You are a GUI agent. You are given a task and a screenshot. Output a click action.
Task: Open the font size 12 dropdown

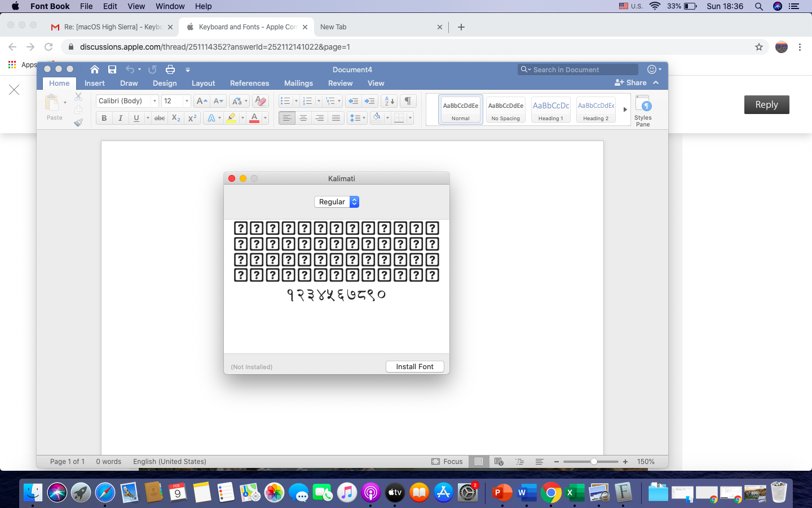pyautogui.click(x=187, y=101)
